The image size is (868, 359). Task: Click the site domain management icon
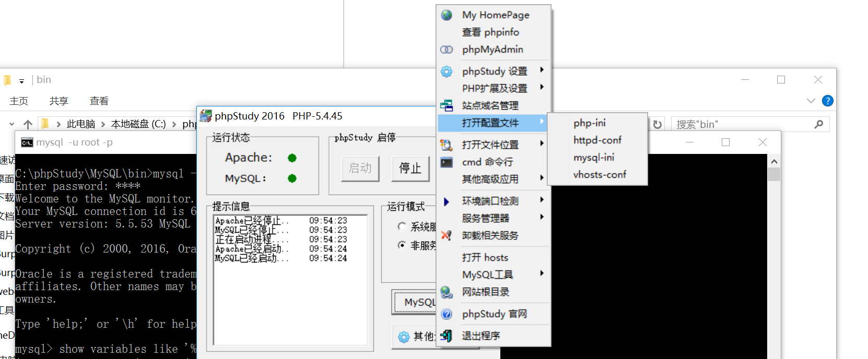tap(447, 106)
